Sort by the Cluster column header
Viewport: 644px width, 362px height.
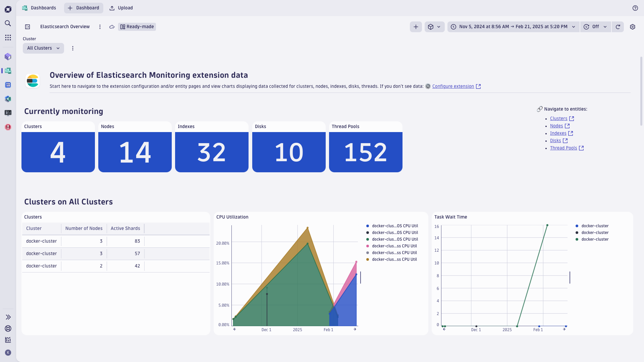click(42, 229)
